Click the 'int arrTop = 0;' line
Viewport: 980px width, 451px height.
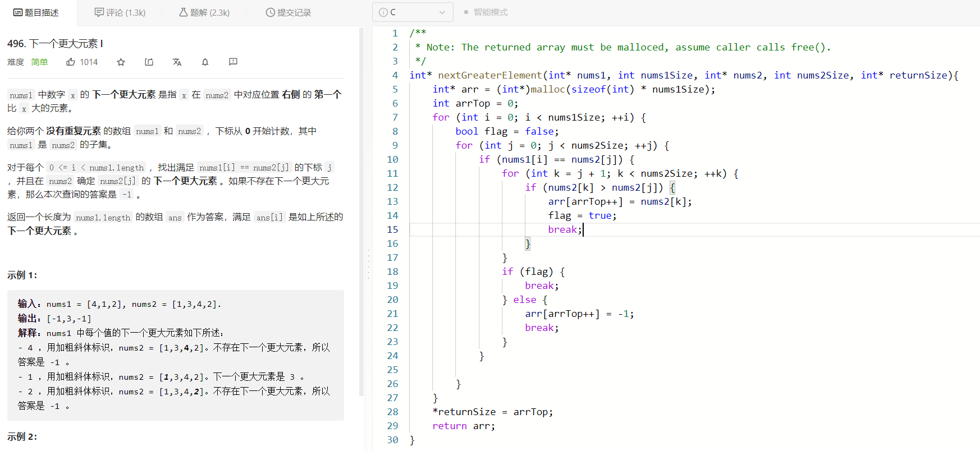(475, 103)
